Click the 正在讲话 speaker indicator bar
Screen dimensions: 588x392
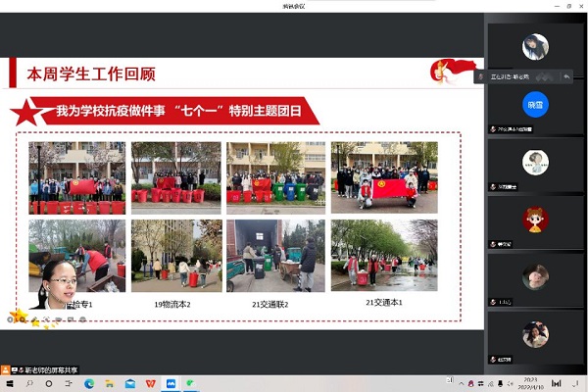[x=523, y=76]
